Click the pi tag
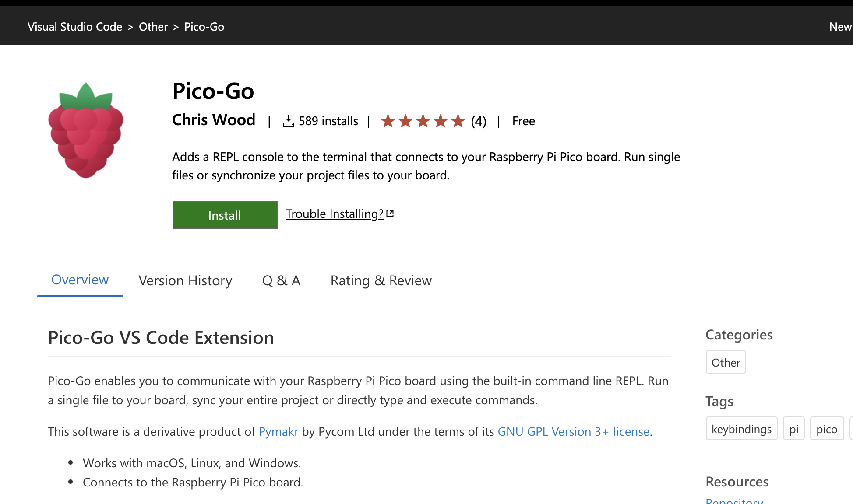Image resolution: width=853 pixels, height=504 pixels. (x=793, y=429)
